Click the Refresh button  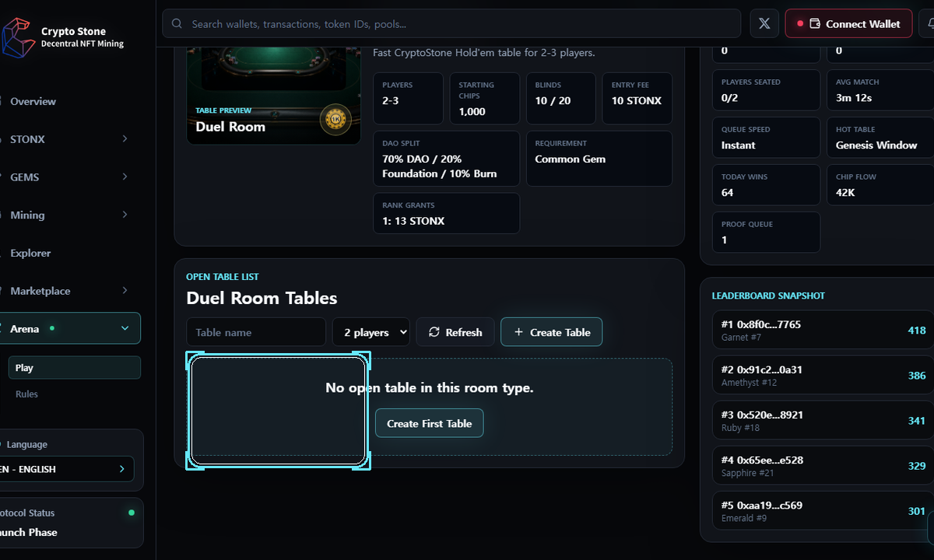pos(455,332)
